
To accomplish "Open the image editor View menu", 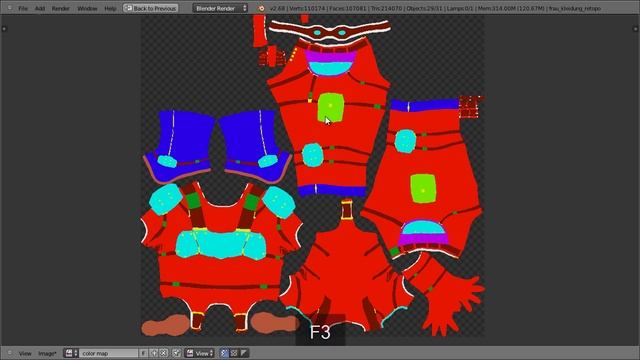I will (25, 353).
